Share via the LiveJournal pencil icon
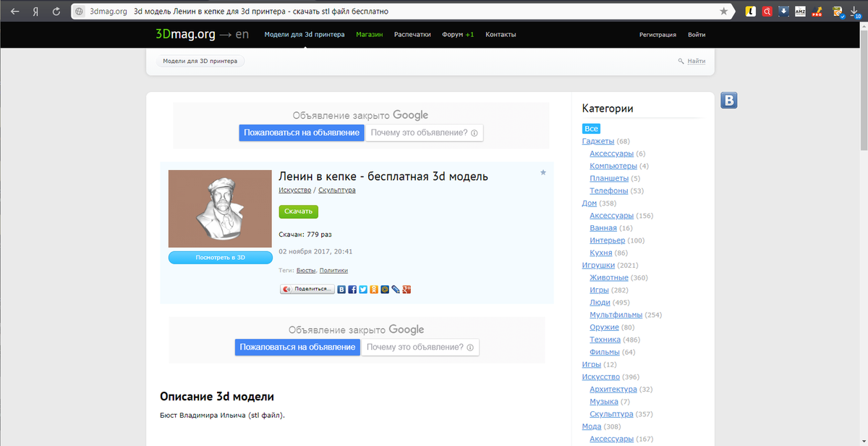 396,289
